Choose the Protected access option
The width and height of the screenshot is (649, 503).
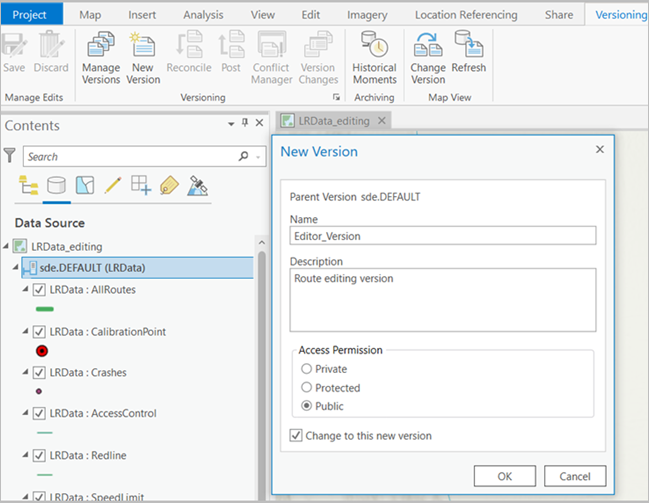coord(306,388)
